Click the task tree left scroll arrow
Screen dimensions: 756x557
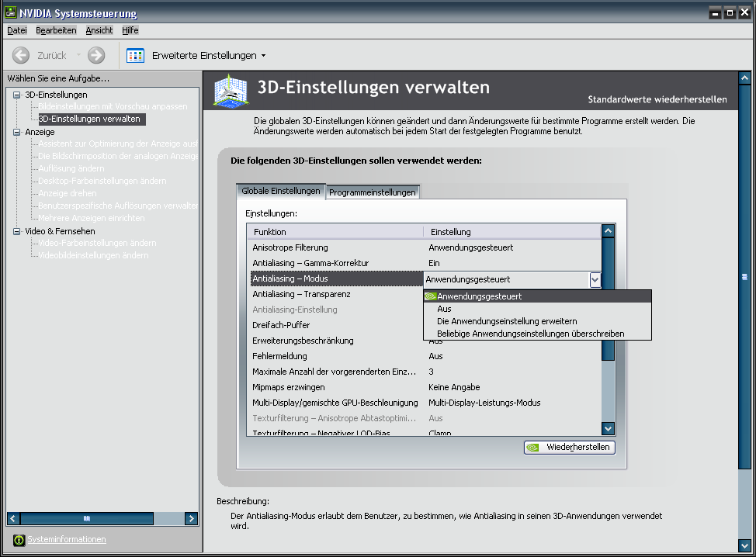[13, 518]
